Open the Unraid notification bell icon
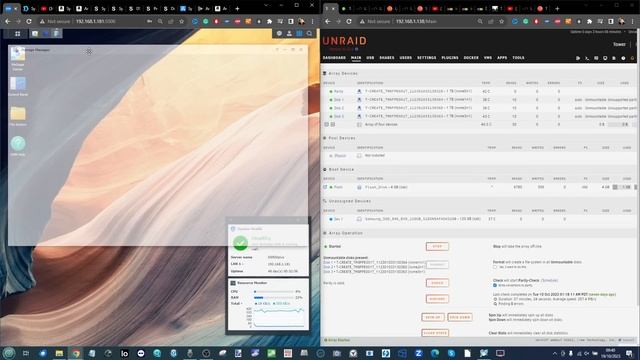640x360 pixels. (x=633, y=58)
